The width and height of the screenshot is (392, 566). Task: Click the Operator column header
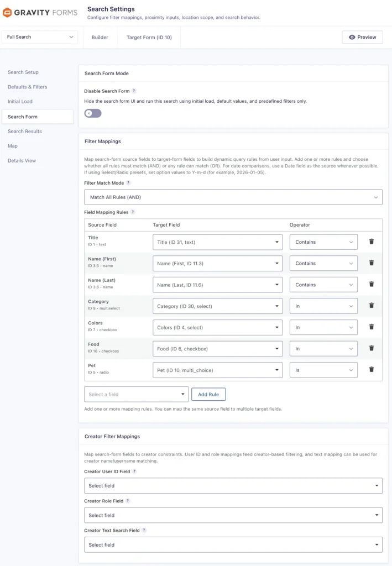300,224
